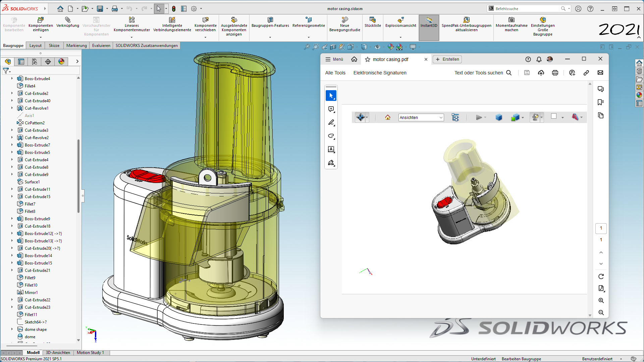Toggle the model tree icon in PDF 3D toolbar
Image resolution: width=644 pixels, height=362 pixels.
click(x=455, y=117)
